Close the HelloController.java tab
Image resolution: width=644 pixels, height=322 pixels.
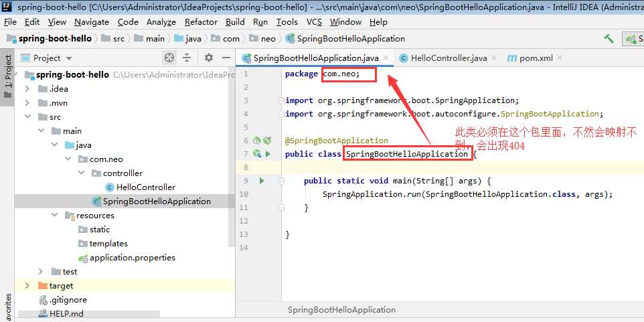493,58
